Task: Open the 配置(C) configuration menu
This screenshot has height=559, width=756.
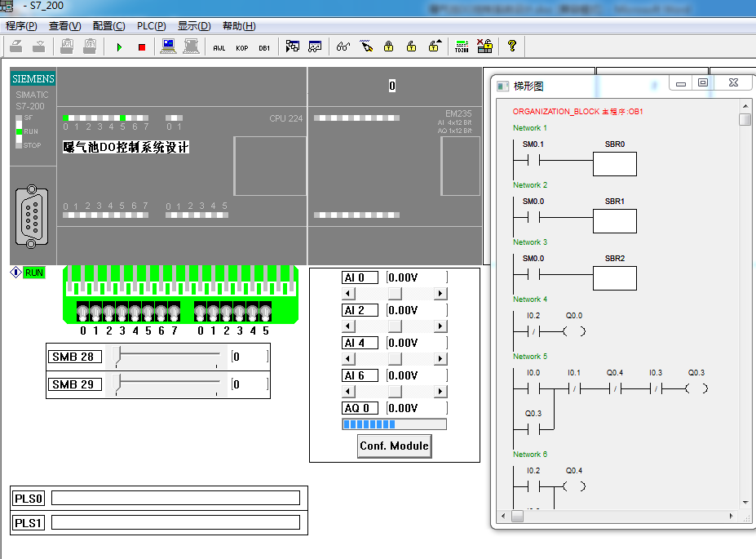Action: pos(108,26)
